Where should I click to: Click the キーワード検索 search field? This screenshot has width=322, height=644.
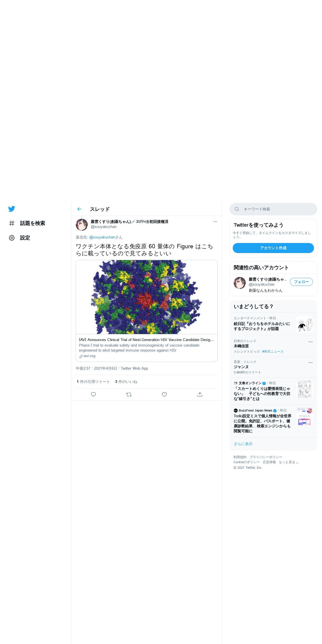click(273, 209)
